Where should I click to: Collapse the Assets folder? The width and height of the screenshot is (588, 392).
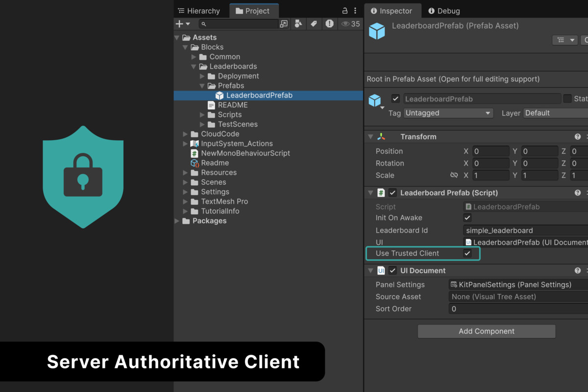pos(177,38)
